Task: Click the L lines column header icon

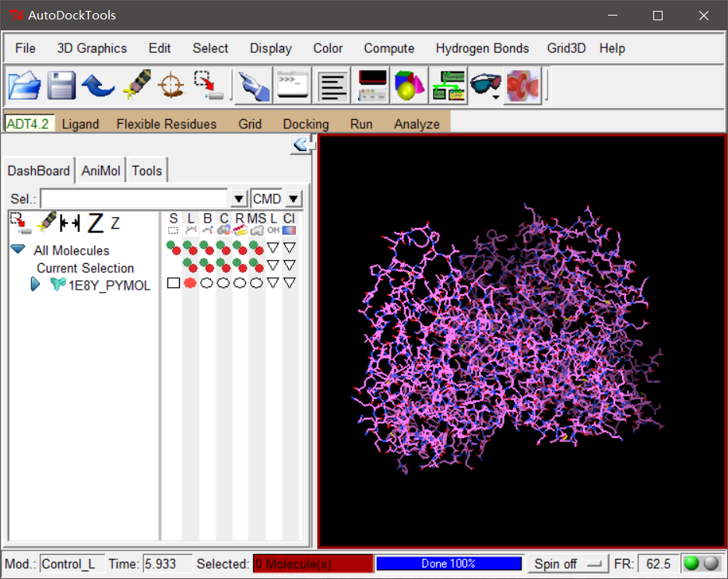Action: 190,223
